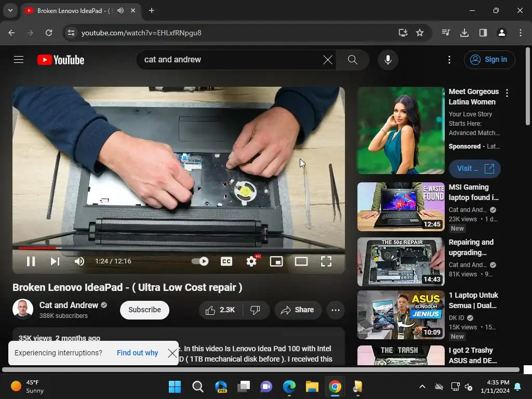The width and height of the screenshot is (532, 399).
Task: Click the Visit button on sponsored ad
Action: point(475,168)
